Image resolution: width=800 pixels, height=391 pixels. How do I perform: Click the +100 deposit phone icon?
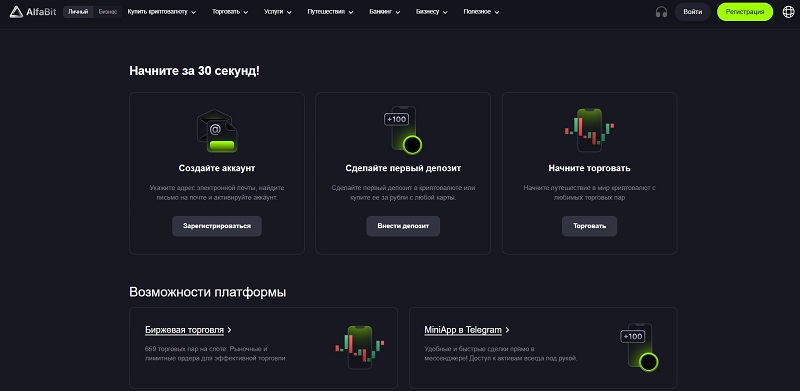point(403,130)
